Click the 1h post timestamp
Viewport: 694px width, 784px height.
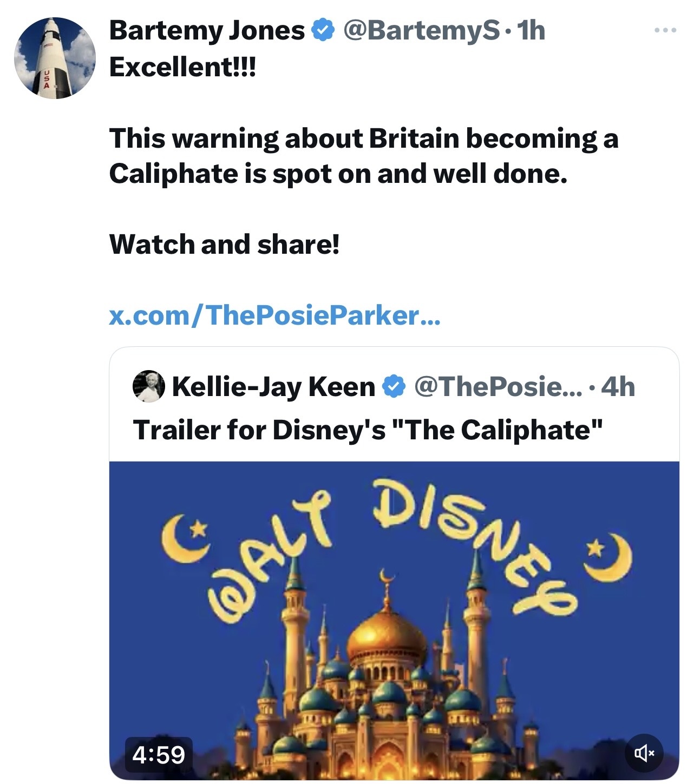[x=531, y=30]
